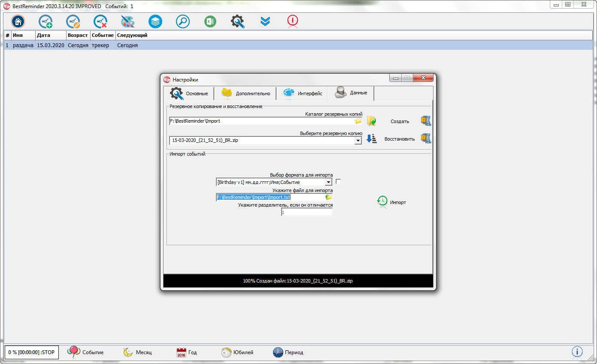The height and width of the screenshot is (364, 597).
Task: Click the red power exit icon
Action: tap(293, 21)
